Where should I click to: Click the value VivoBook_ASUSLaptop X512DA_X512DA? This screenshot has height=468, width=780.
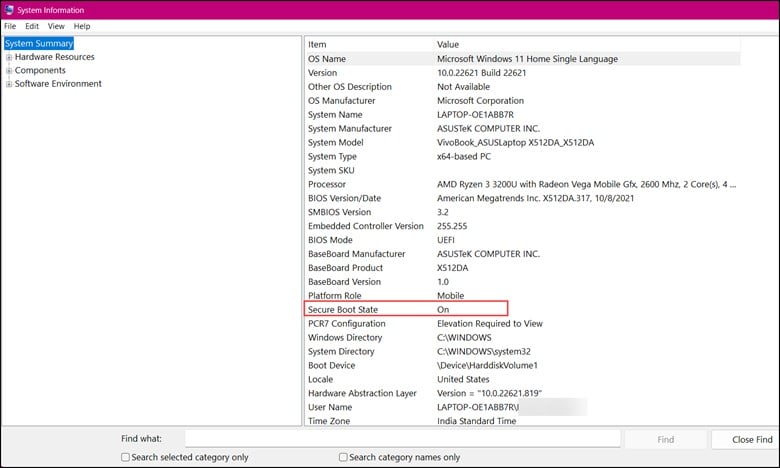(x=515, y=142)
